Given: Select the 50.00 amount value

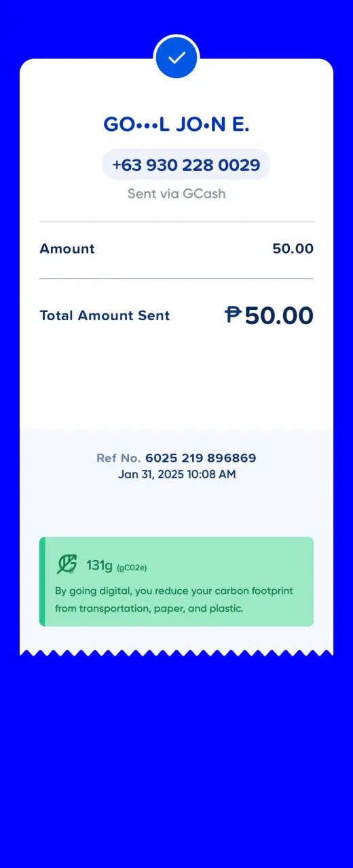Looking at the screenshot, I should coord(293,249).
